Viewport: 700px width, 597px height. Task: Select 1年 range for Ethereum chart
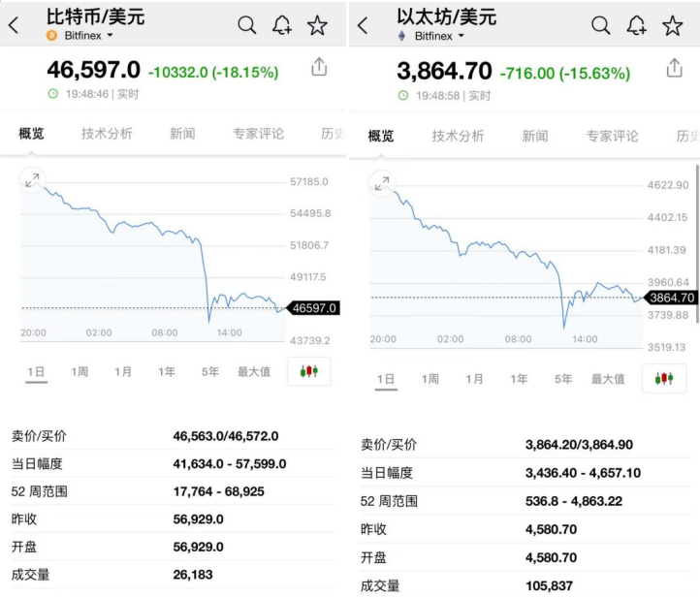coord(519,379)
